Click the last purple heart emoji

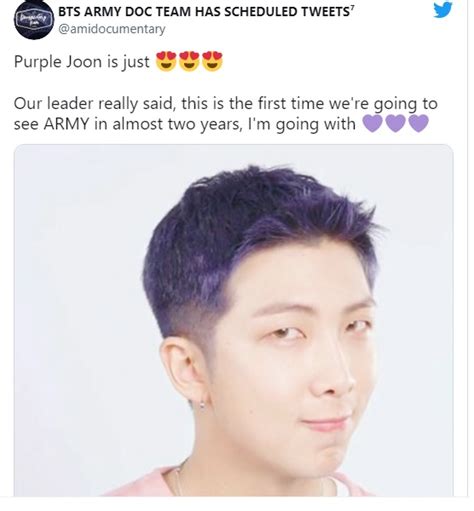click(x=418, y=124)
